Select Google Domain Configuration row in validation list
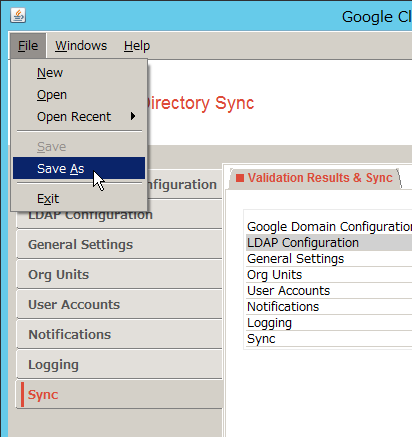412x437 pixels. [x=329, y=227]
